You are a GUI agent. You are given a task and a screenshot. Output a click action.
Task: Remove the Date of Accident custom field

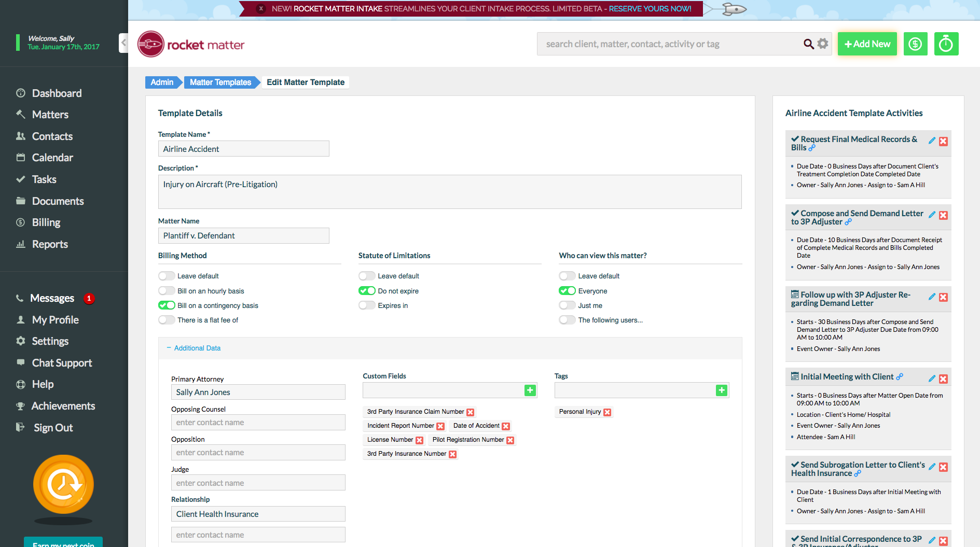pyautogui.click(x=506, y=426)
